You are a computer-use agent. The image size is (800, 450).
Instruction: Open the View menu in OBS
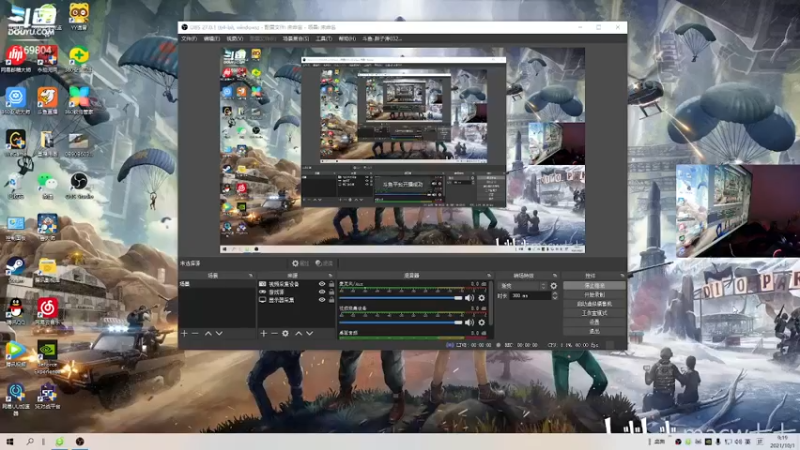[234, 39]
